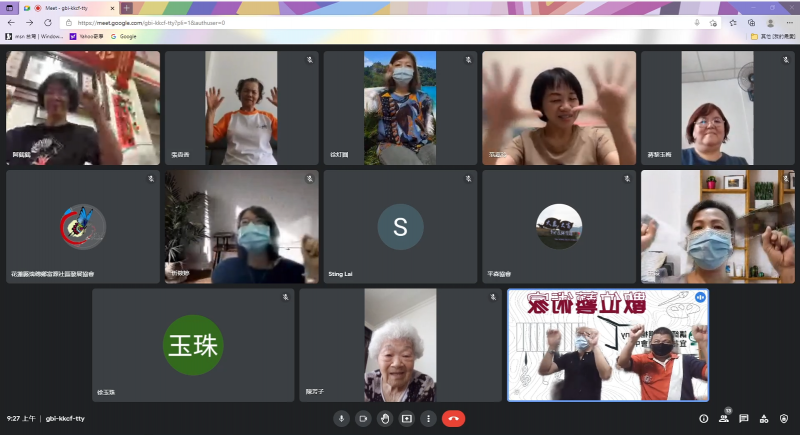Add this page to favorites star icon
This screenshot has height=435, width=800.
tap(713, 23)
